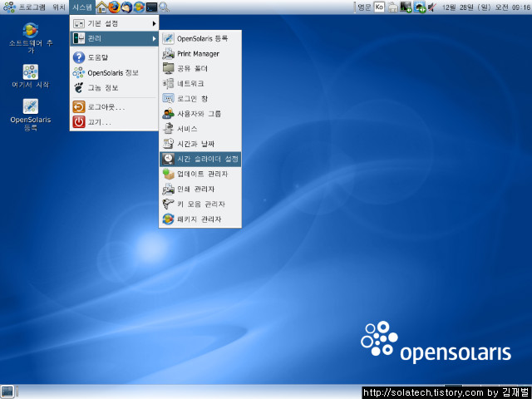The image size is (532, 399).
Task: Click the 기본 설정 preferences icon
Action: 79,23
